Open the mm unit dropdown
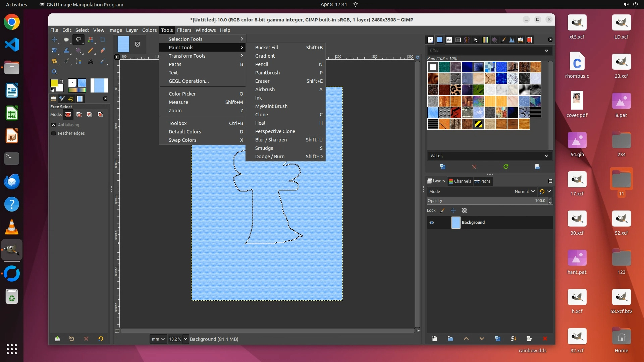The height and width of the screenshot is (362, 644). pyautogui.click(x=158, y=339)
